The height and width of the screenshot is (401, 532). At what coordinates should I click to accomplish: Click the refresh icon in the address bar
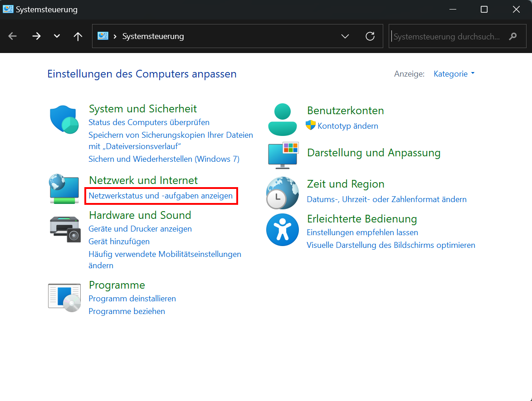[370, 36]
